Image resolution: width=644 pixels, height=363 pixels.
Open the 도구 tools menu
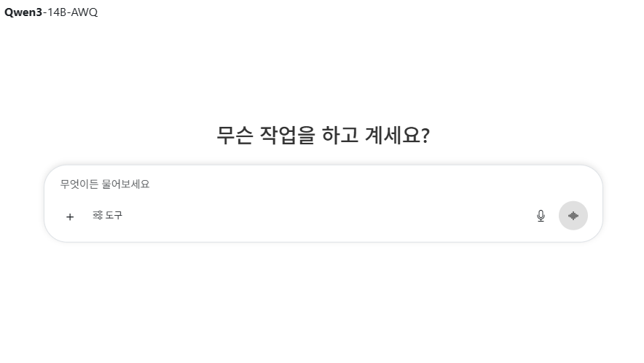pos(108,216)
